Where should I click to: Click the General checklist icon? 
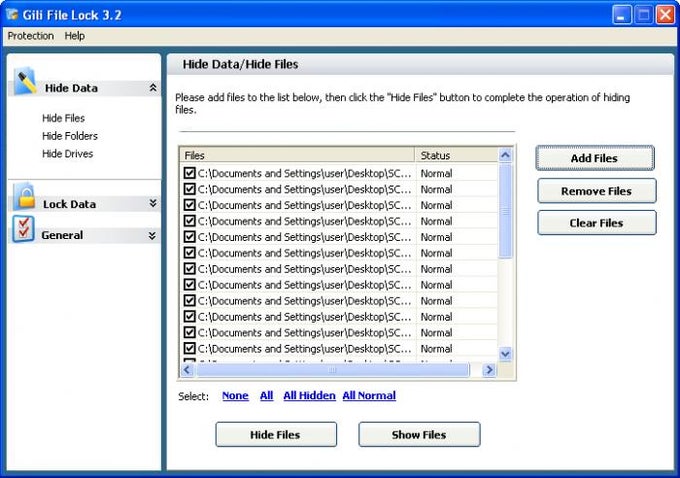click(x=24, y=229)
